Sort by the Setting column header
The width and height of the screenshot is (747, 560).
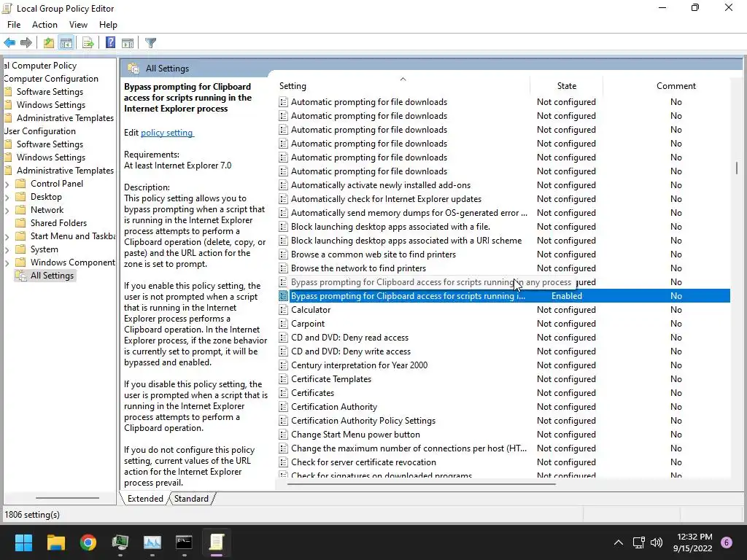tap(403, 86)
